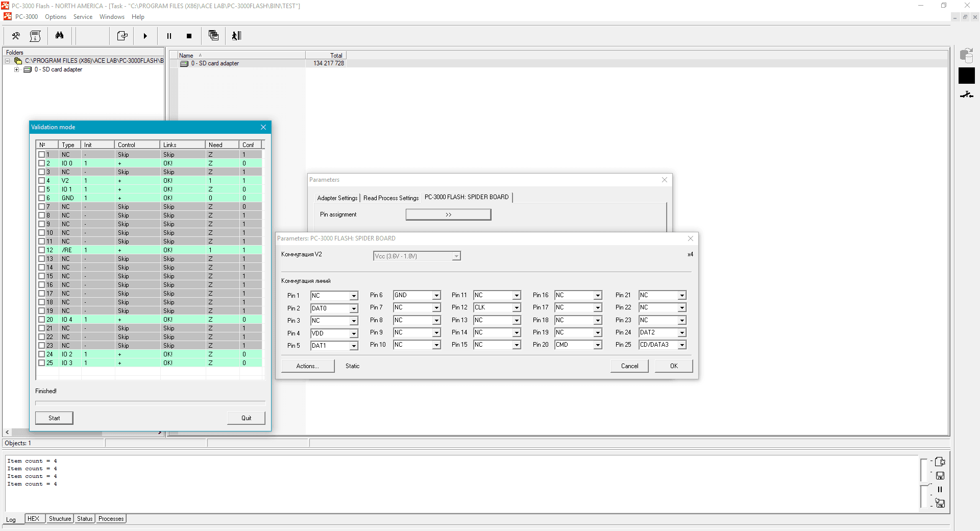The height and width of the screenshot is (531, 980).
Task: Click the binoculars search icon
Action: 60,36
